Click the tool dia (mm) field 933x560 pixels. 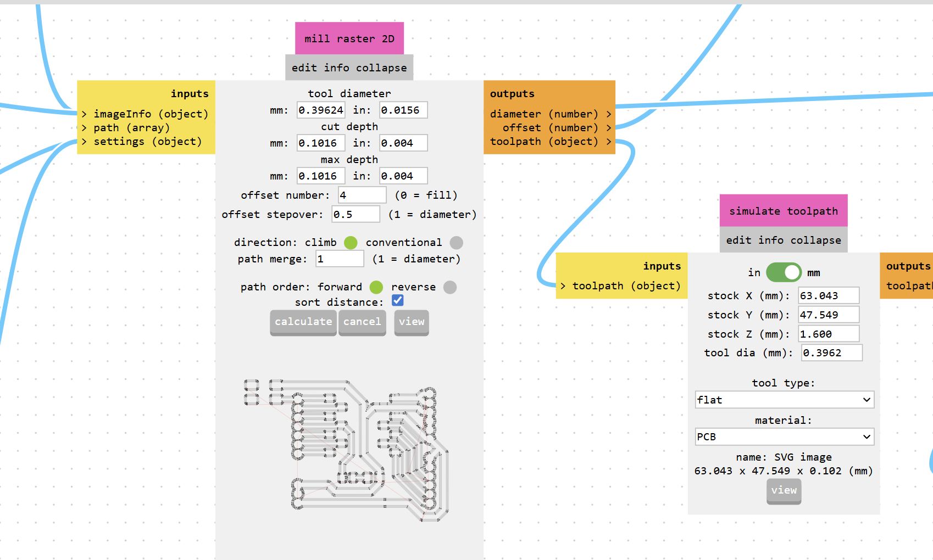tap(832, 352)
